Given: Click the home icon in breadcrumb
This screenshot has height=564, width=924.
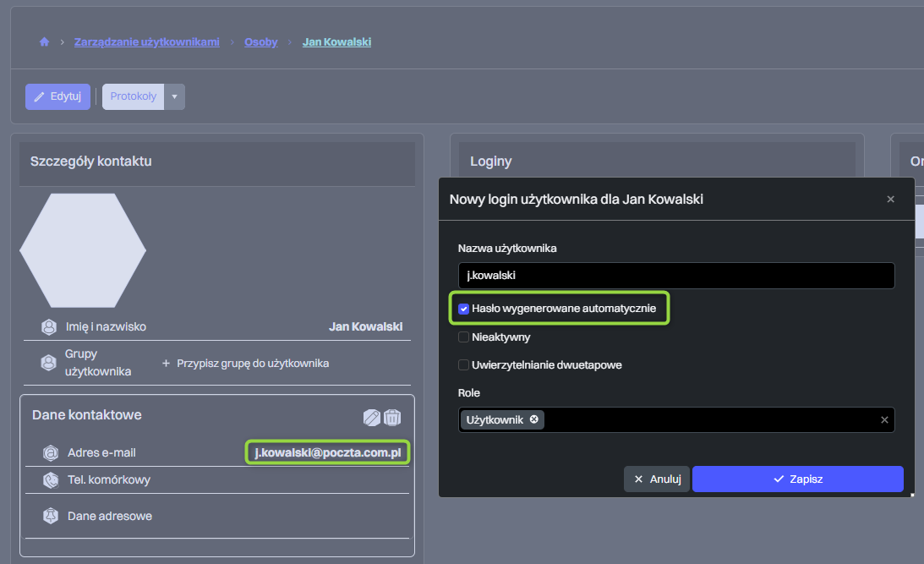Looking at the screenshot, I should coord(44,41).
